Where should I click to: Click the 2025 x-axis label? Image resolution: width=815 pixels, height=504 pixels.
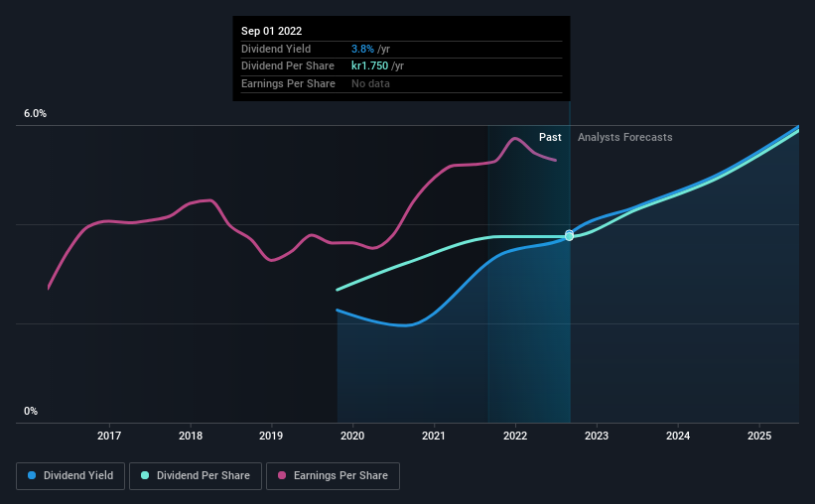coord(759,436)
